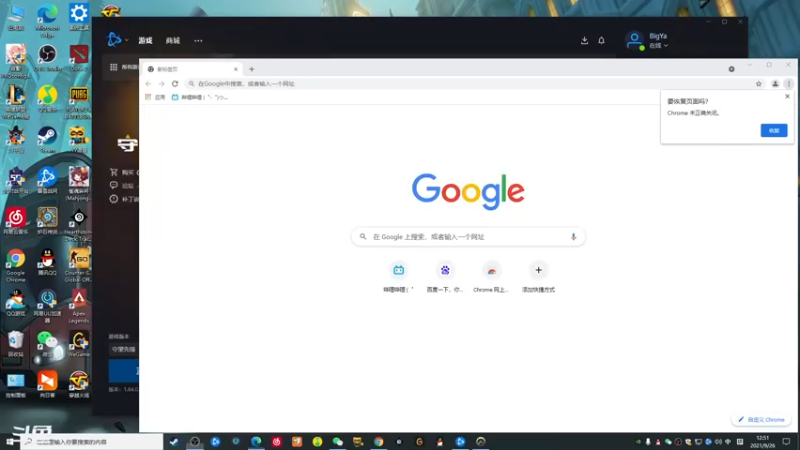Open the Chrome Web Store shortcut tile
The height and width of the screenshot is (450, 800).
(x=491, y=277)
